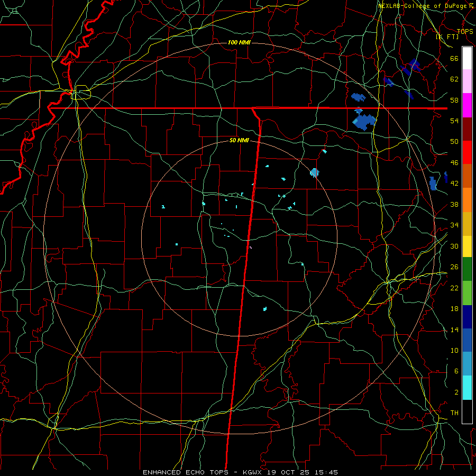Click the dark orange 46 kft swatch
The height and width of the screenshot is (476, 476).
[467, 176]
